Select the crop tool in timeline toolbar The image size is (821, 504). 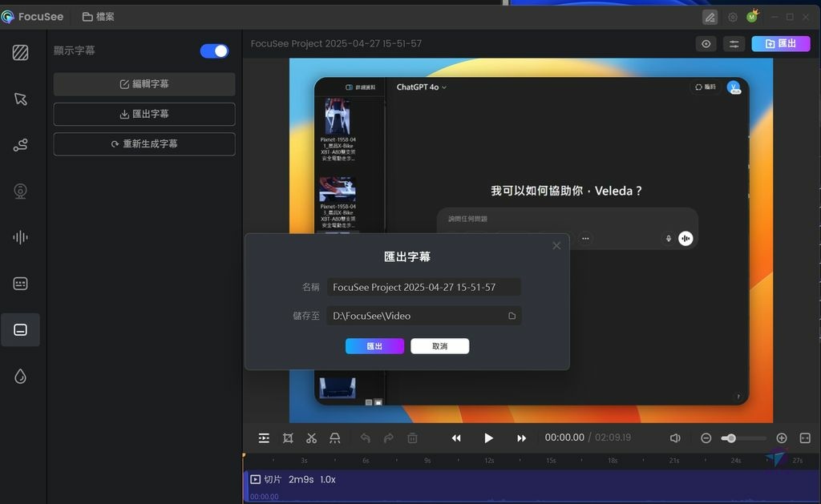288,438
